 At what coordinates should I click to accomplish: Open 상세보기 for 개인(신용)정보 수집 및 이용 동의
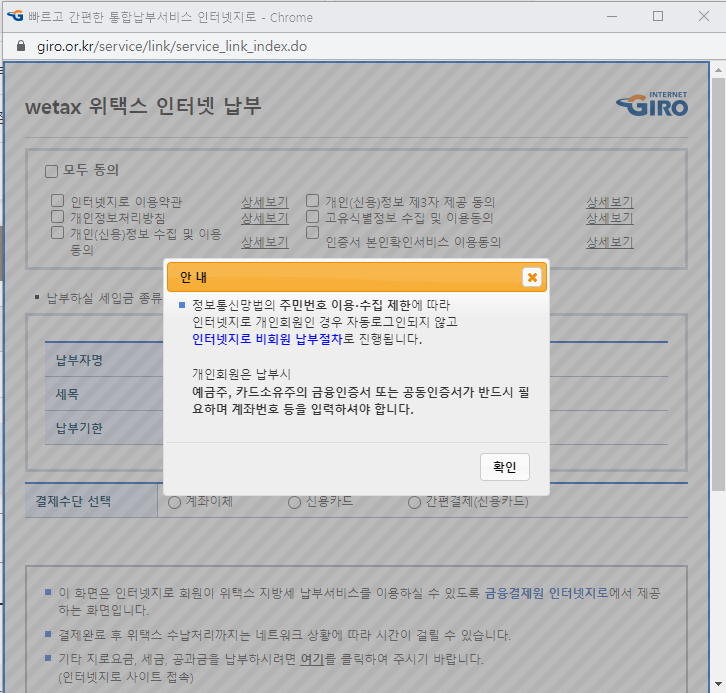[x=265, y=242]
